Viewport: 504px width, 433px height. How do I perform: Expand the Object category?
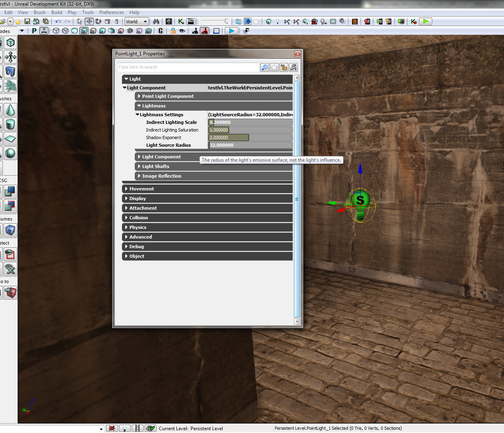tap(207, 256)
